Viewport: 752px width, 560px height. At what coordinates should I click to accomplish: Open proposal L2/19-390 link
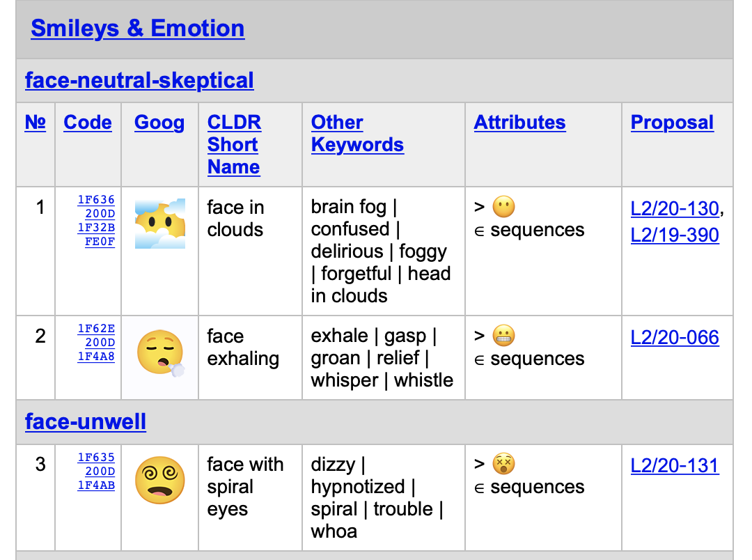674,235
